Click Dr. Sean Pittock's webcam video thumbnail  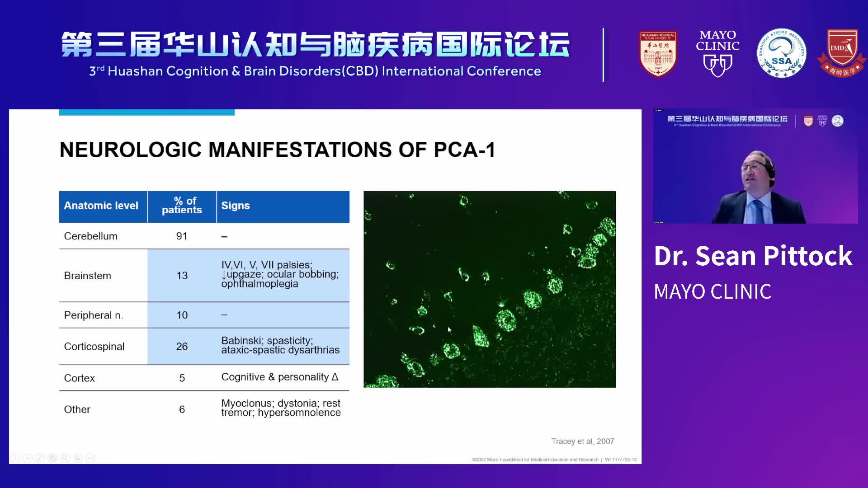(755, 167)
